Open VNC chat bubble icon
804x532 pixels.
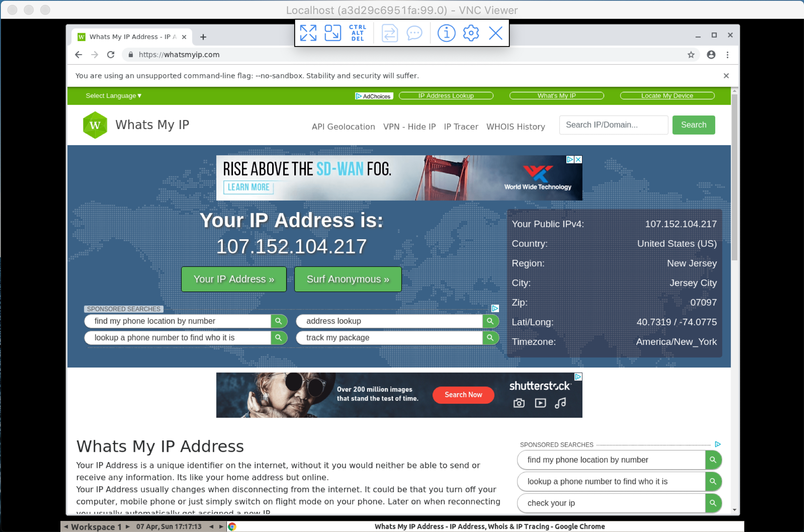pyautogui.click(x=414, y=33)
